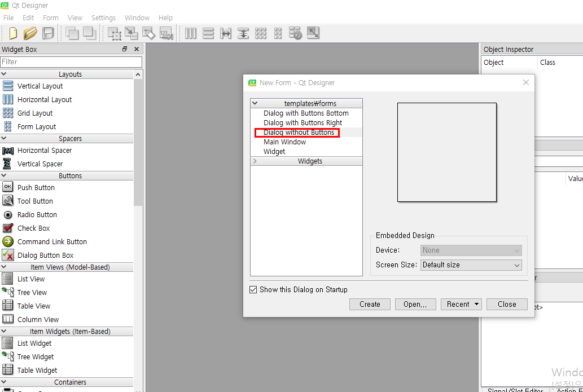Pick the Table View widget icon
The image size is (583, 392).
(8, 306)
